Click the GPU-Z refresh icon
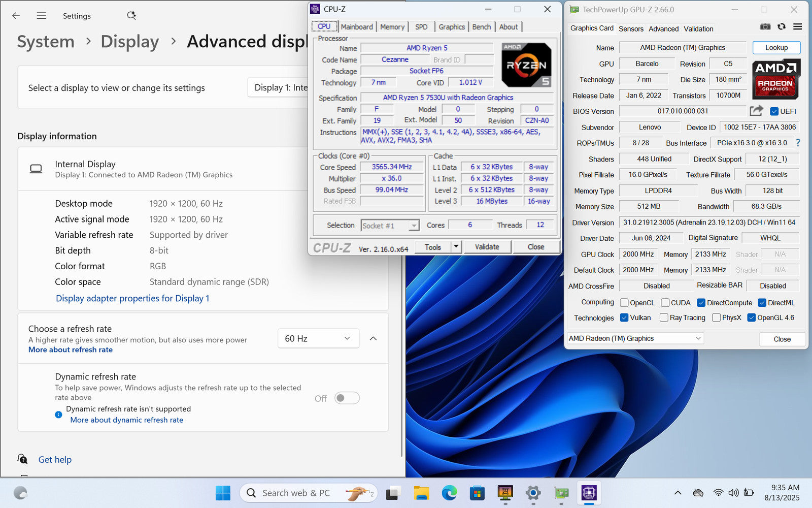The width and height of the screenshot is (812, 508). [782, 27]
